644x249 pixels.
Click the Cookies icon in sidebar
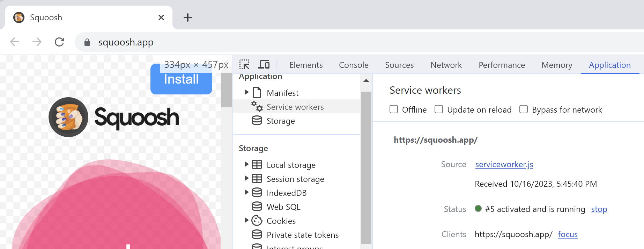[257, 221]
